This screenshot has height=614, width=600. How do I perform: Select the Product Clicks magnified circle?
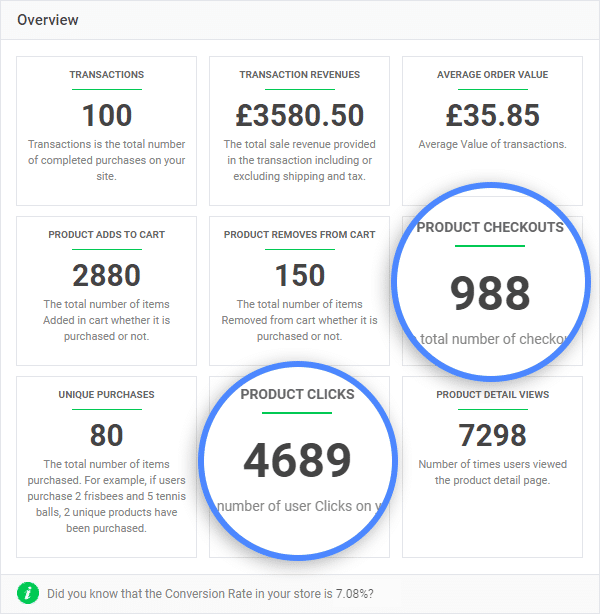click(x=298, y=460)
